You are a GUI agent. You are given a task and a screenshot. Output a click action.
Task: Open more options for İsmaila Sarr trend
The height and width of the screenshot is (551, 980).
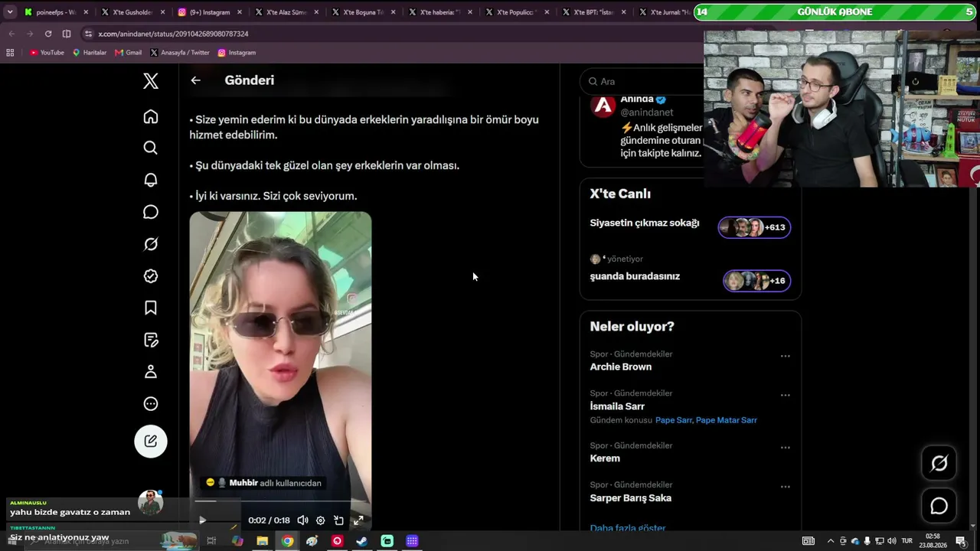point(785,395)
